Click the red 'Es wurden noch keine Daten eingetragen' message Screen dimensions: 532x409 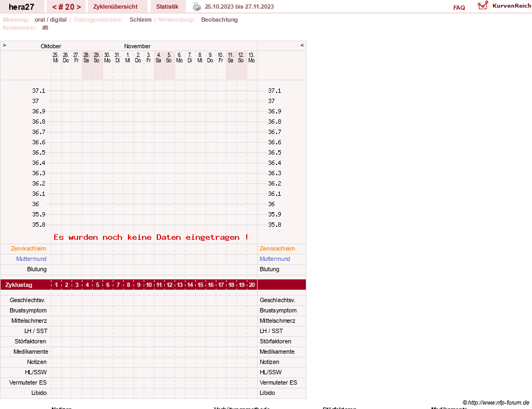click(151, 237)
